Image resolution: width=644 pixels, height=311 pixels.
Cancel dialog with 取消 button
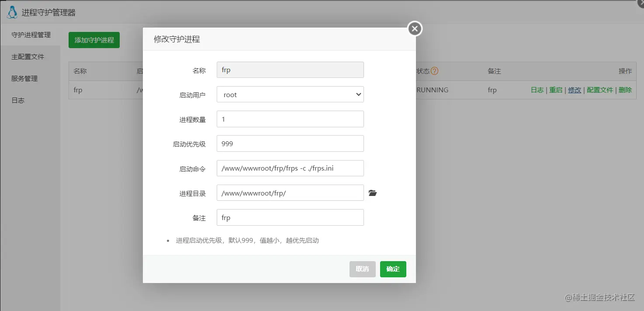(x=362, y=269)
